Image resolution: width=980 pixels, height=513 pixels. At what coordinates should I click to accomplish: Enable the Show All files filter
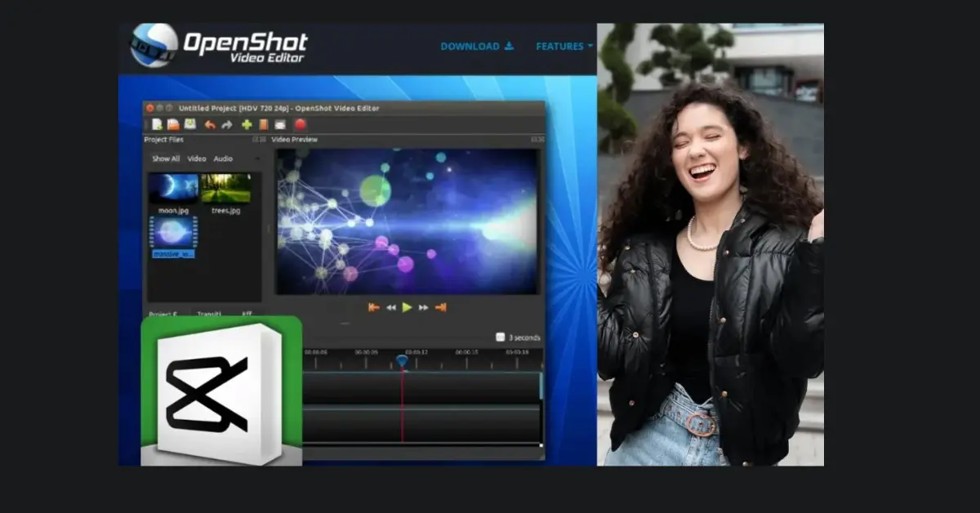tap(167, 158)
